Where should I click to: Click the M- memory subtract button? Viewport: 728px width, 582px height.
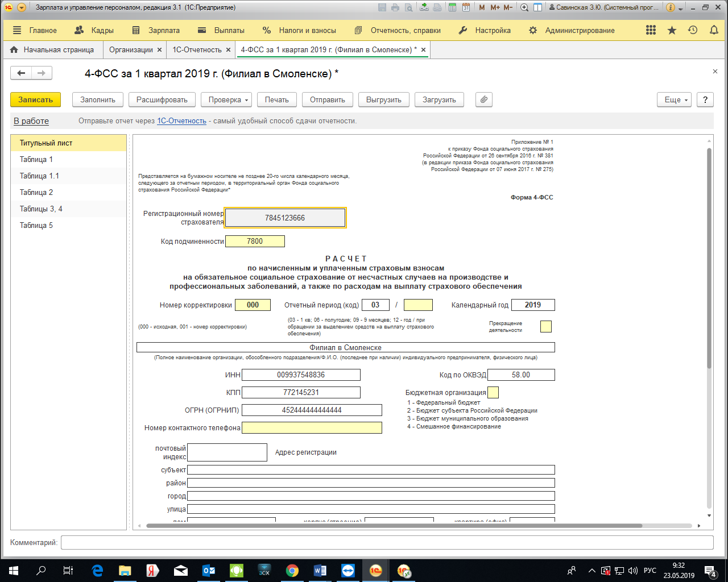click(508, 7)
